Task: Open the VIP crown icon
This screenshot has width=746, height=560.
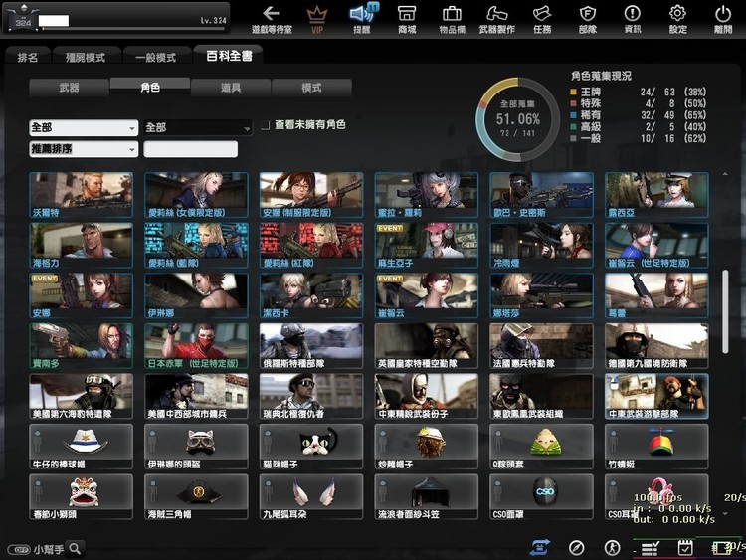Action: point(317,19)
